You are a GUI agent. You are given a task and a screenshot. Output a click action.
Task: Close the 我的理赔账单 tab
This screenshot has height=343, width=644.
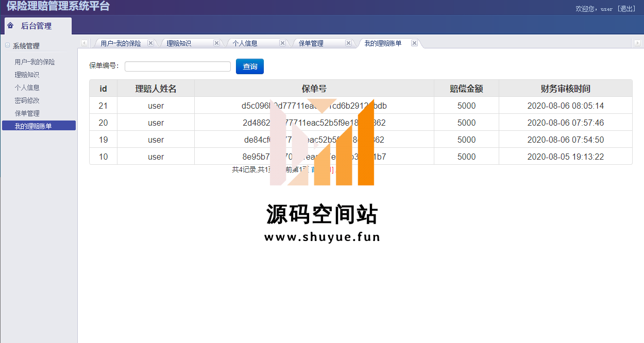click(414, 43)
